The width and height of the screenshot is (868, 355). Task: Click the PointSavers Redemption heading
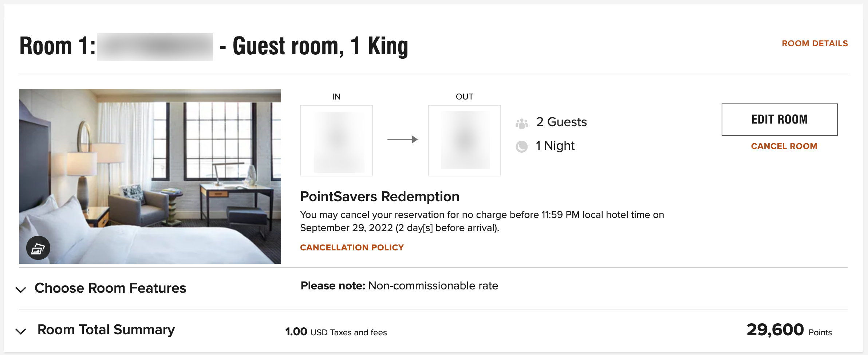[379, 196]
